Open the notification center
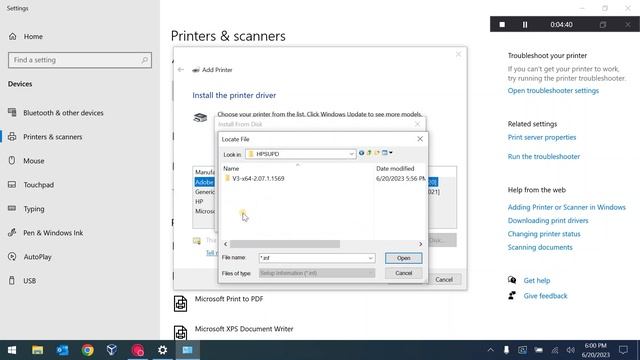The height and width of the screenshot is (360, 640). [x=623, y=350]
